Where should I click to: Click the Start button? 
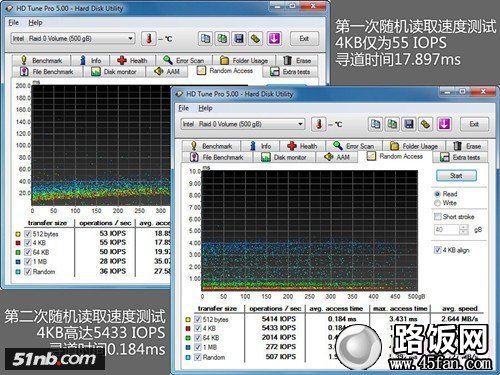point(456,175)
